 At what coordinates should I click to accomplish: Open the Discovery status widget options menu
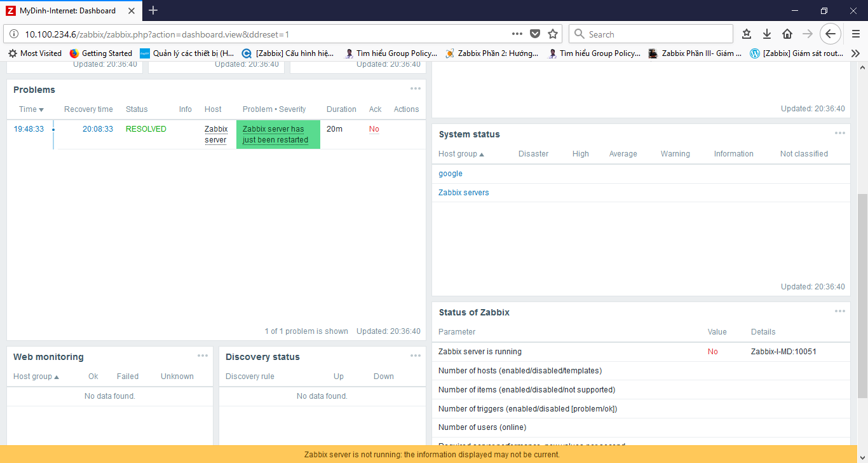pyautogui.click(x=415, y=356)
